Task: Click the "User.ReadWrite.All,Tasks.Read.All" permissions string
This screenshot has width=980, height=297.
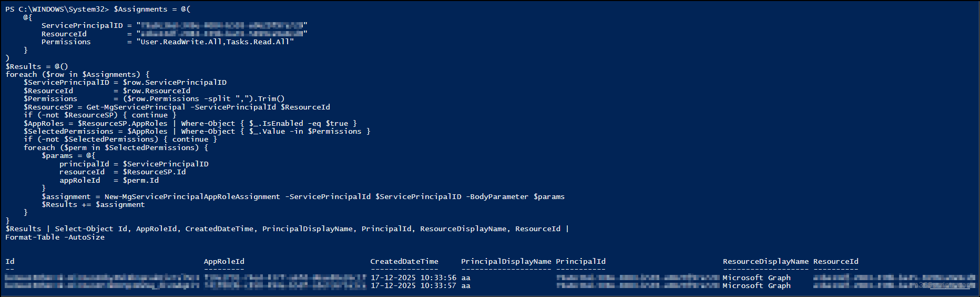Action: pyautogui.click(x=215, y=42)
